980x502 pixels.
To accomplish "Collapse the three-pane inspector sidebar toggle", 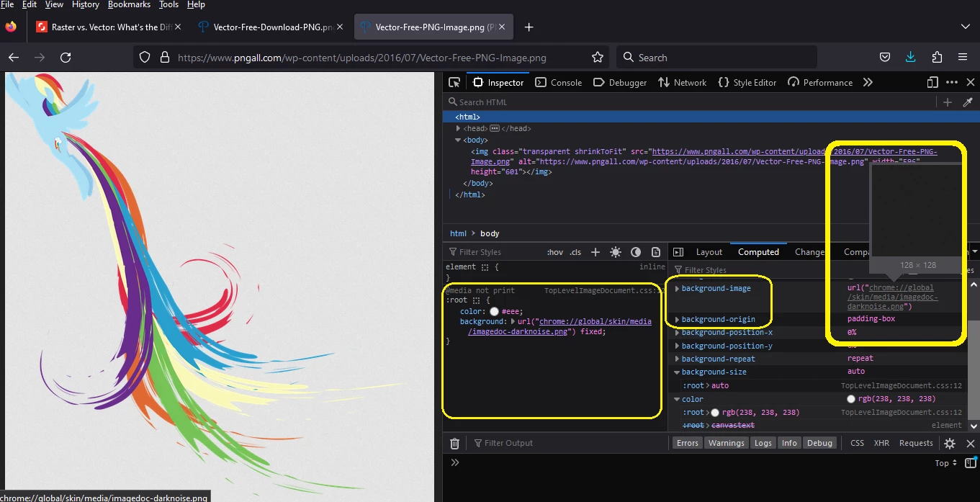I will (678, 252).
